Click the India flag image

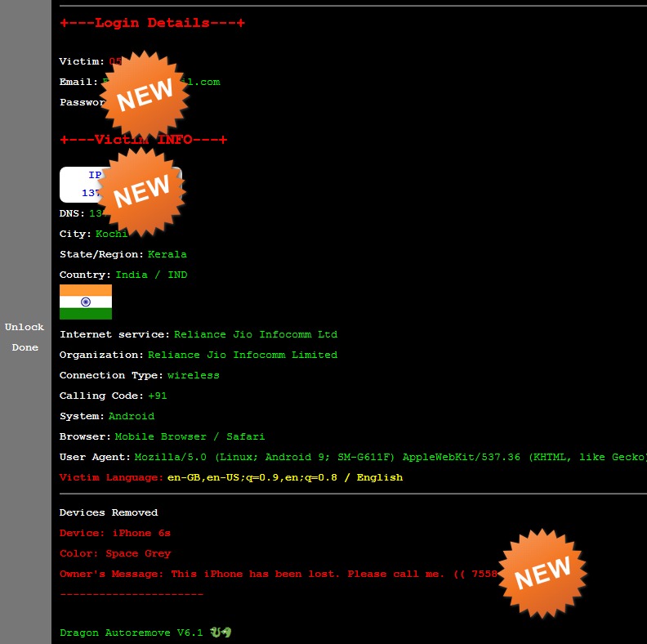pyautogui.click(x=86, y=302)
